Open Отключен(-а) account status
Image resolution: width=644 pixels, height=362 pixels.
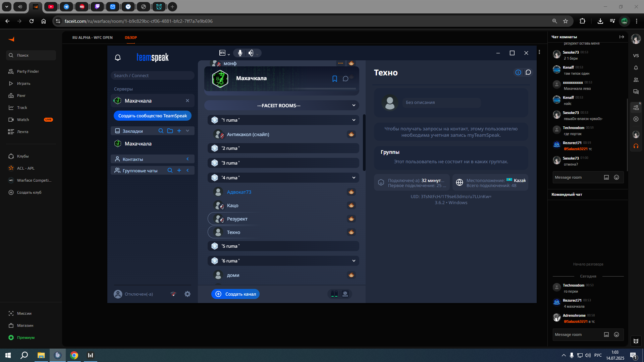(x=133, y=294)
